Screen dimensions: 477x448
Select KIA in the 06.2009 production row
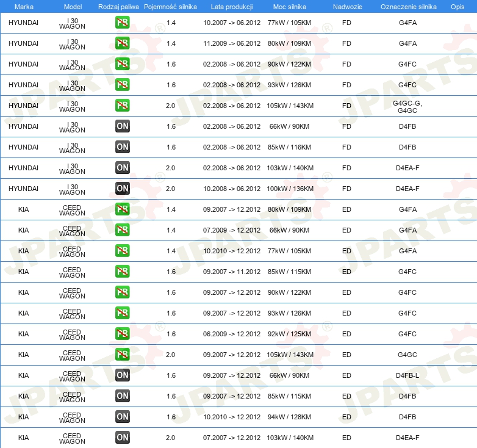[x=23, y=334]
